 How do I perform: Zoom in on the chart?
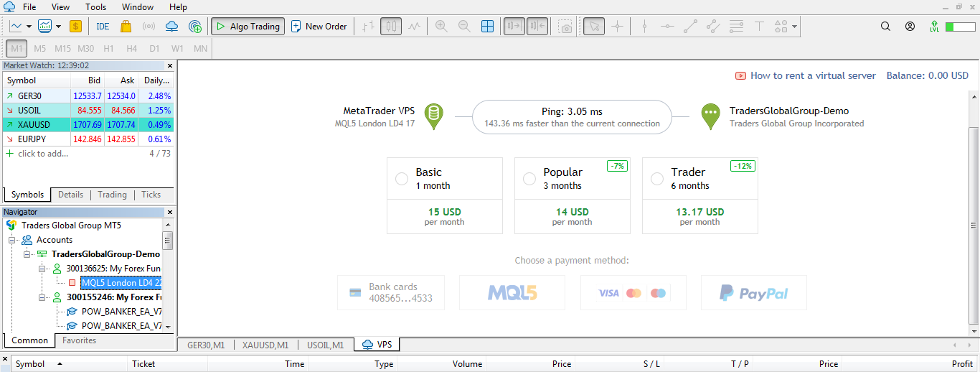coord(441,27)
